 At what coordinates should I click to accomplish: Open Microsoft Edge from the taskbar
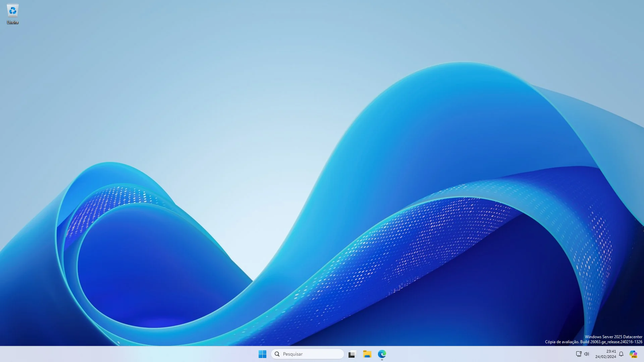[382, 354]
